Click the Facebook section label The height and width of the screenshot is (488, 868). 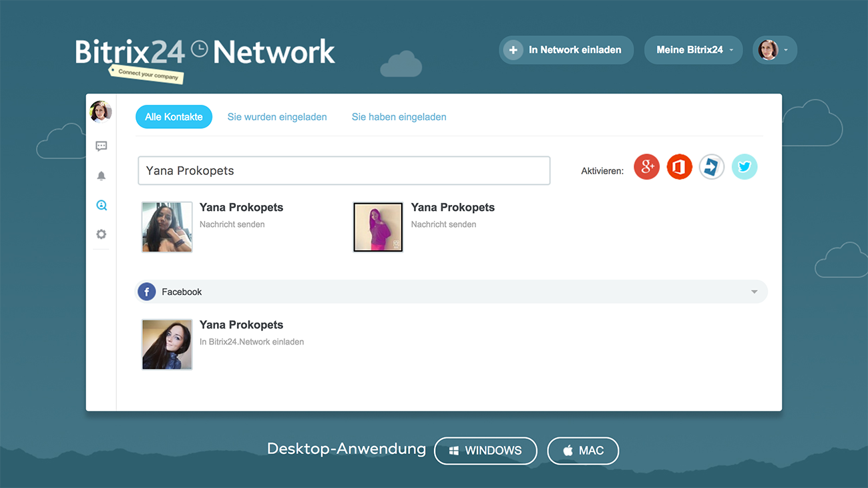[182, 292]
